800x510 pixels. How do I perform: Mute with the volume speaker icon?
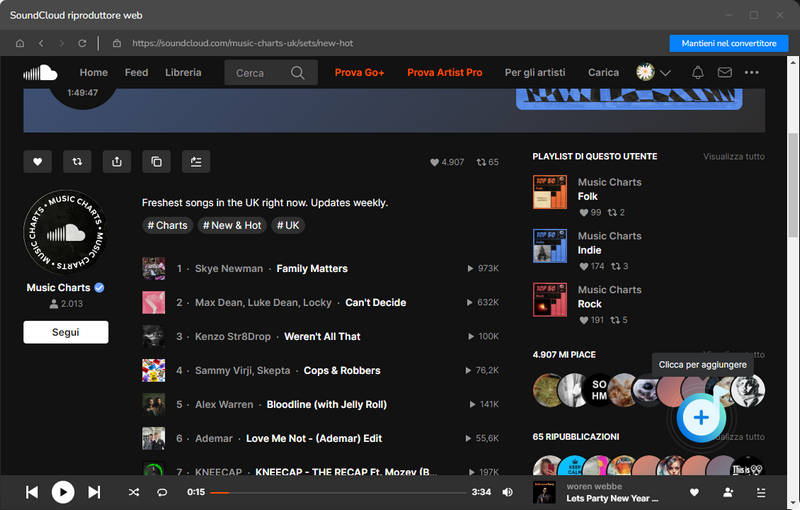click(507, 492)
